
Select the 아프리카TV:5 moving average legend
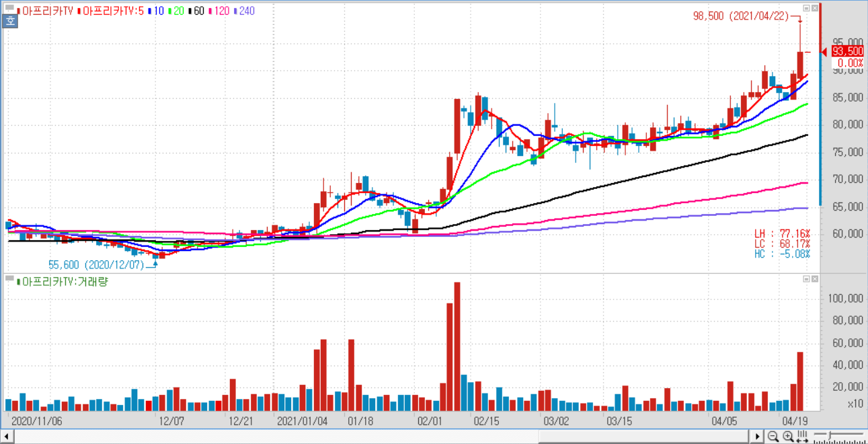(x=111, y=11)
